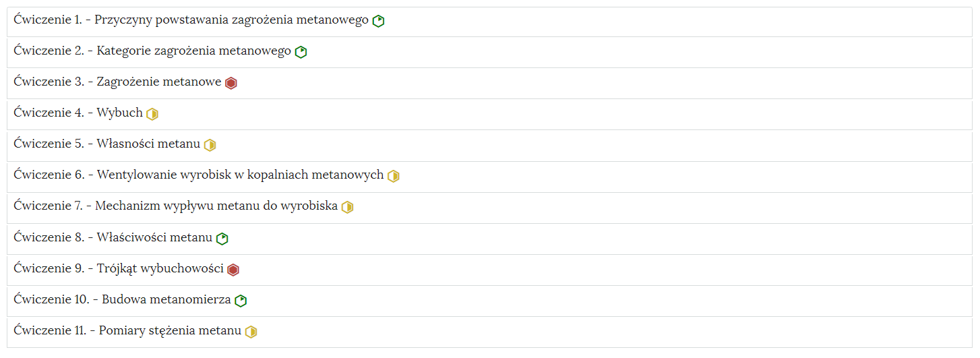
Task: Expand Ćwiczenie 1 Przyczyny powstawania zagrożenia metanowego
Action: (x=490, y=22)
